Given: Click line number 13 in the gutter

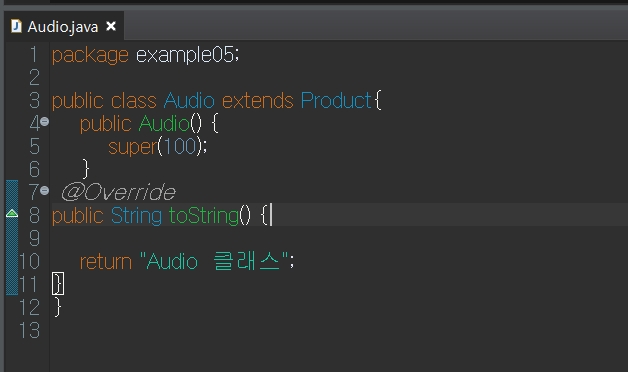Looking at the screenshot, I should pos(30,331).
